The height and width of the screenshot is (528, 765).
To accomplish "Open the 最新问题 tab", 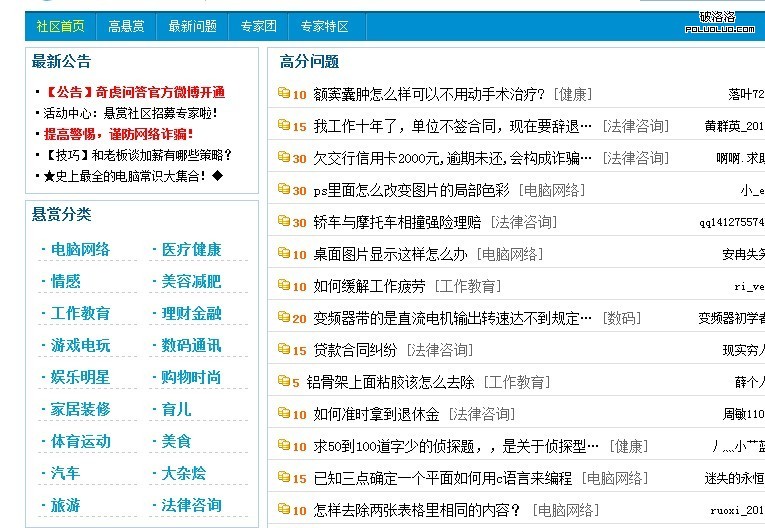I will point(192,26).
